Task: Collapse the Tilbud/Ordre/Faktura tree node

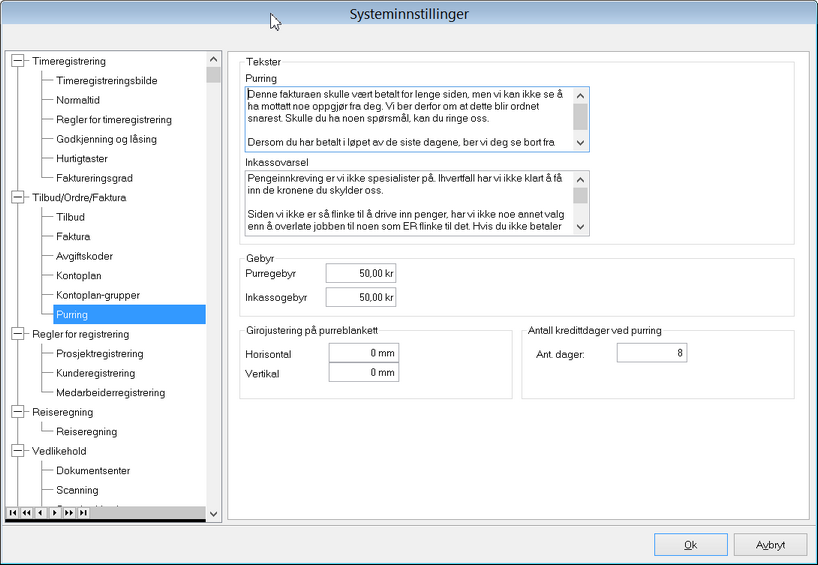Action: (18, 197)
